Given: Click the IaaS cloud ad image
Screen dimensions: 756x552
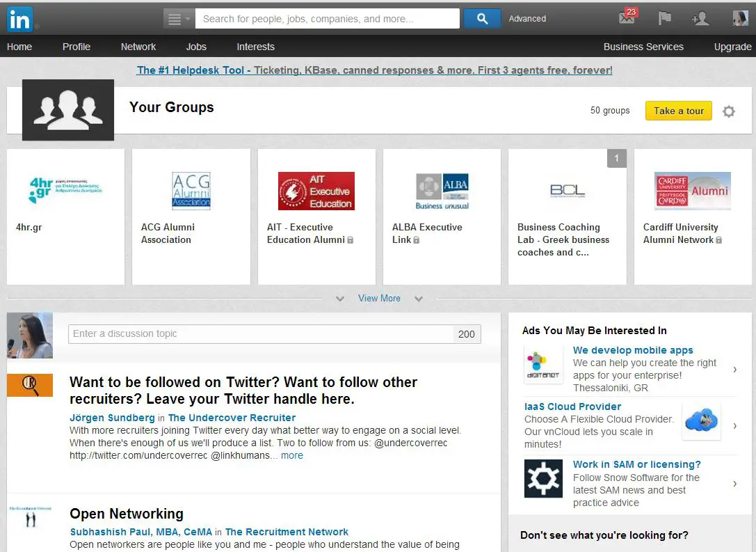Looking at the screenshot, I should pyautogui.click(x=702, y=420).
